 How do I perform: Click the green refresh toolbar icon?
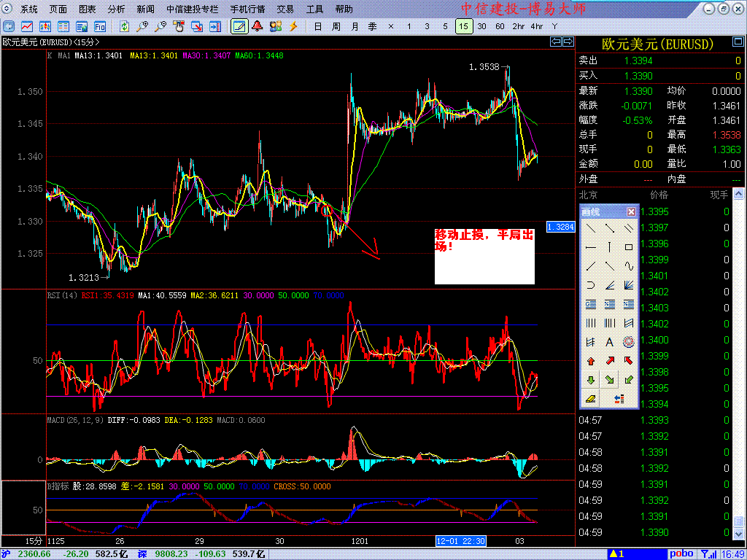[x=124, y=26]
